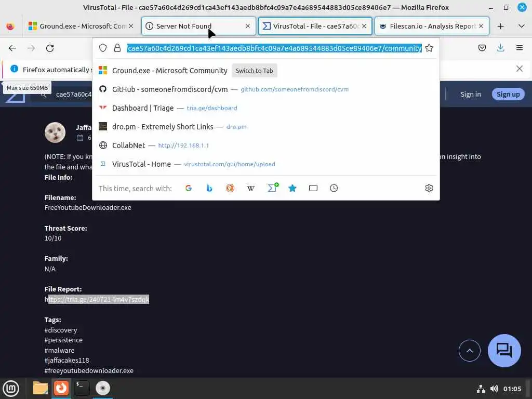The image size is (532, 399).
Task: Open the Firefox hamburger menu
Action: tap(520, 48)
